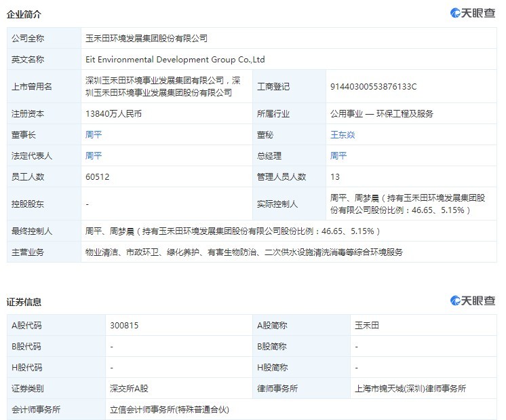506x420 pixels.
Task: Select company name 玉禾田环境发展集团股份有限公司
Action: (x=147, y=38)
